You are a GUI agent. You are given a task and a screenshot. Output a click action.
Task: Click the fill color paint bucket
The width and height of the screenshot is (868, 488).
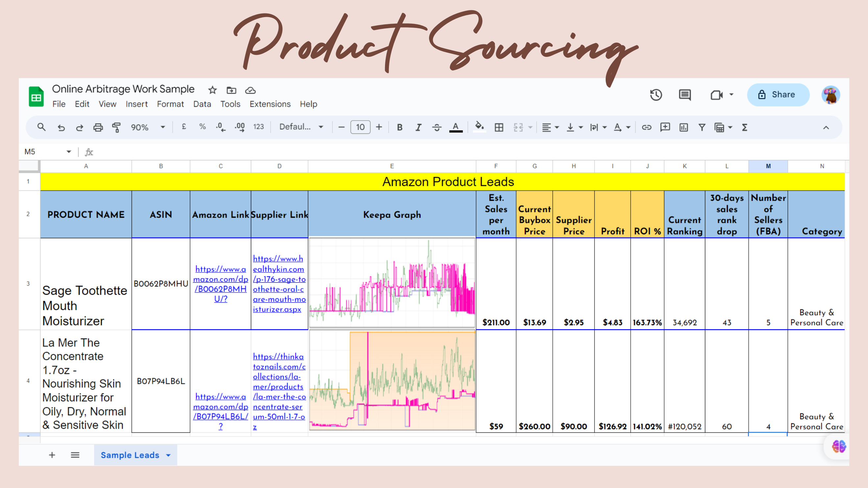click(x=479, y=127)
